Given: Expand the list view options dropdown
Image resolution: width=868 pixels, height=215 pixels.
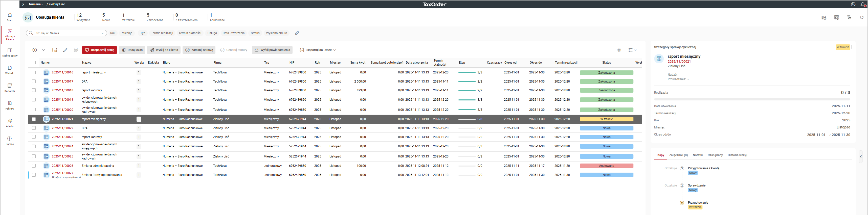Looking at the screenshot, I should click(x=632, y=50).
